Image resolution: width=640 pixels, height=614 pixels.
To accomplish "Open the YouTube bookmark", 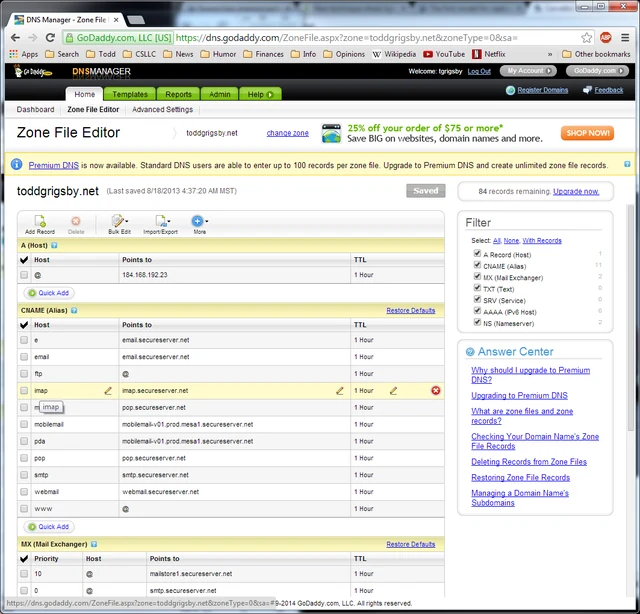I will click(444, 54).
